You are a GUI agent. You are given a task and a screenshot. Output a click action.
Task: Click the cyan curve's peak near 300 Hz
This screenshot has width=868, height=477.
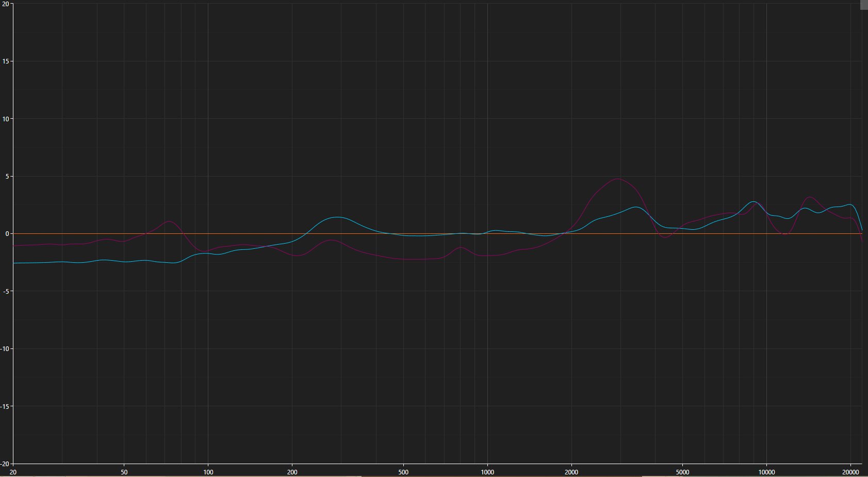click(338, 217)
